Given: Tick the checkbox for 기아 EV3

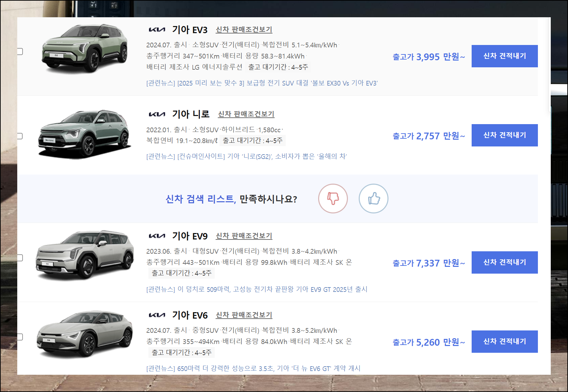Looking at the screenshot, I should coord(20,51).
